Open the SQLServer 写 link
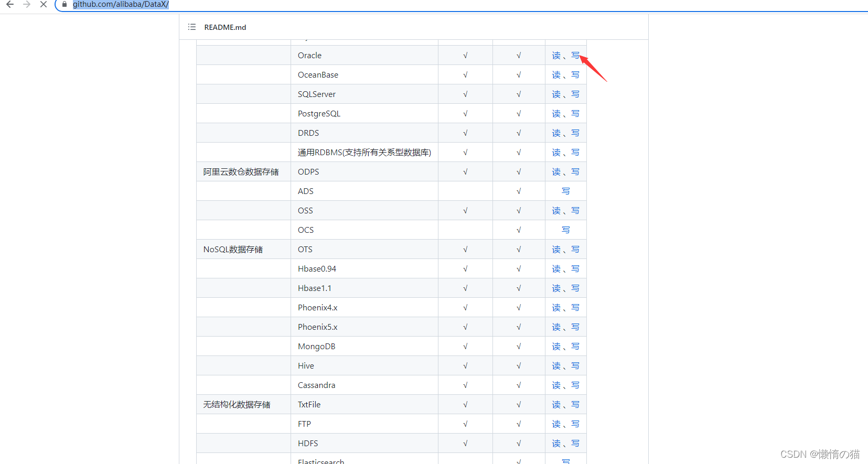 pyautogui.click(x=575, y=94)
